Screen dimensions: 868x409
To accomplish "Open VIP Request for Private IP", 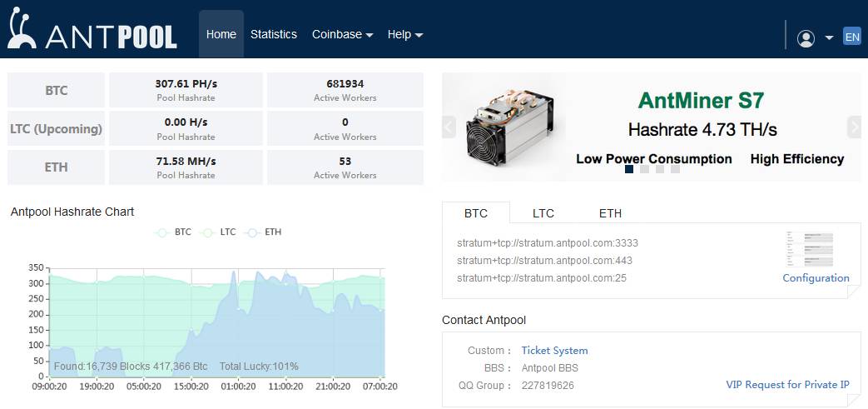I will tap(788, 385).
